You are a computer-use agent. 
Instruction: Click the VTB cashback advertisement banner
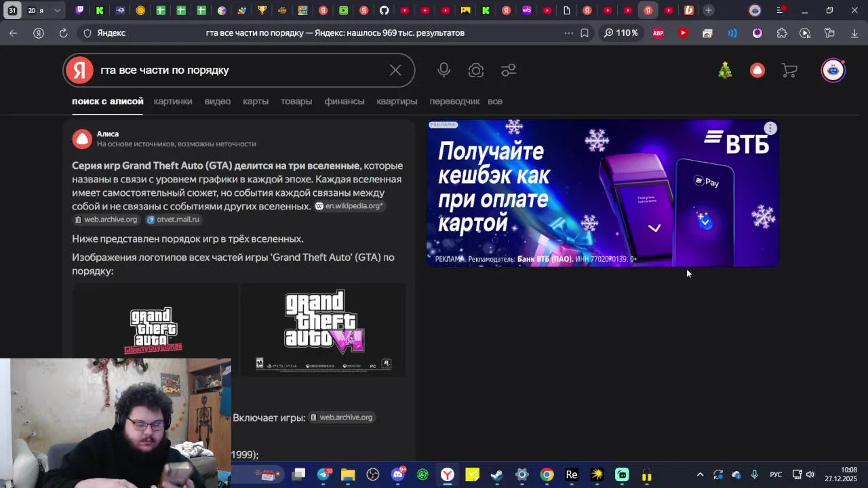point(602,193)
